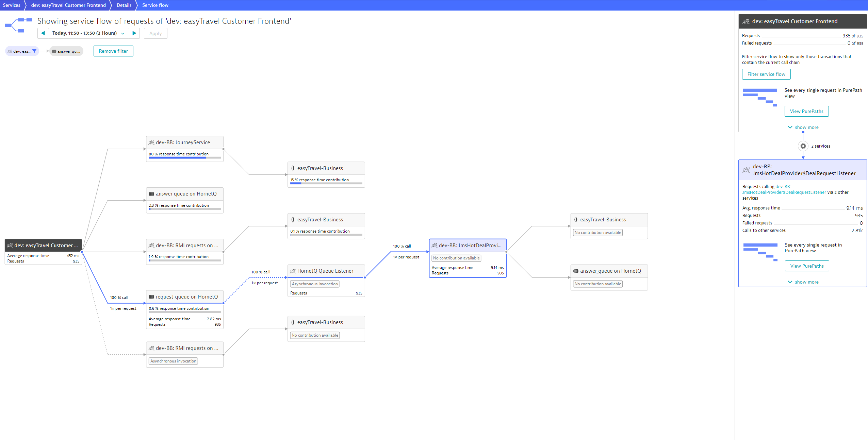
Task: Click easyTravel-Business 15 % node database icon
Action: pos(293,168)
